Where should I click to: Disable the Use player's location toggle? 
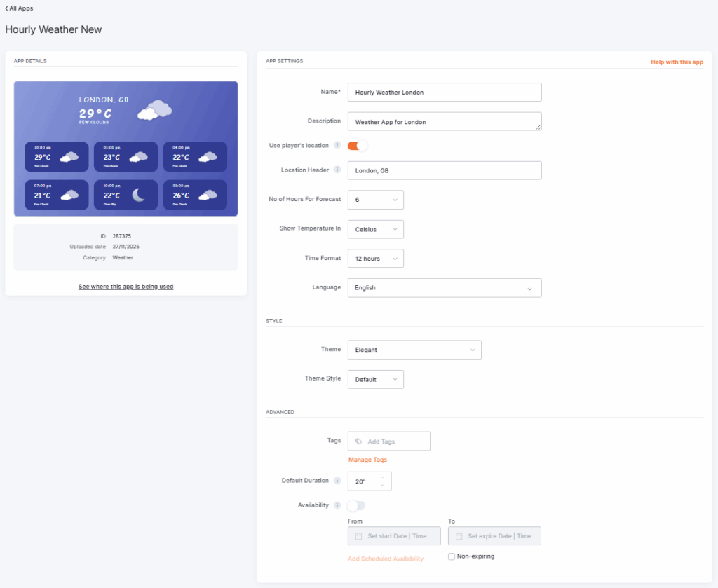tap(356, 144)
